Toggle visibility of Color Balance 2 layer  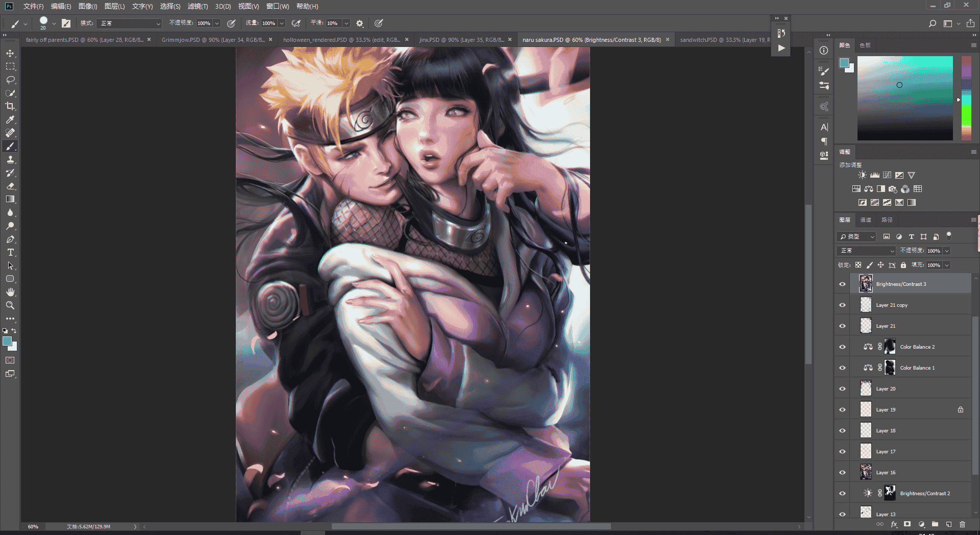click(x=842, y=347)
